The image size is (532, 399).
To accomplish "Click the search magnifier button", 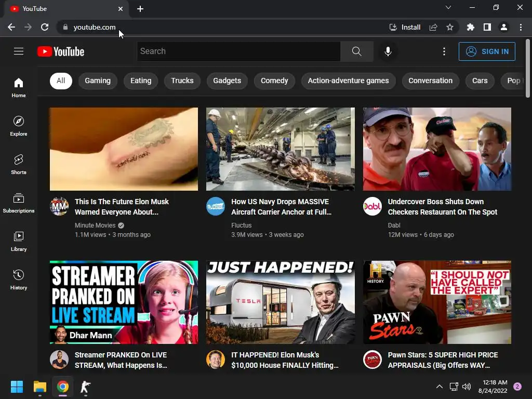I will pyautogui.click(x=356, y=51).
